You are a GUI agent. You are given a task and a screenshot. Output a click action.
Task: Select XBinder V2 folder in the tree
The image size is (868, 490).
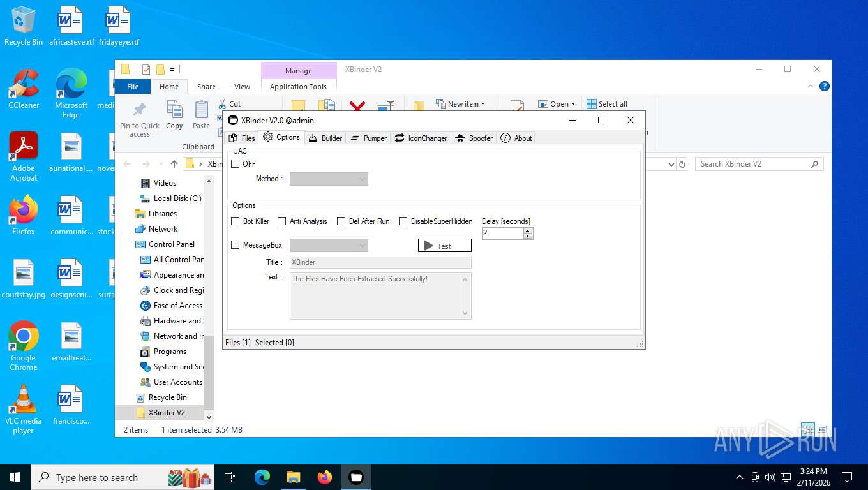167,413
